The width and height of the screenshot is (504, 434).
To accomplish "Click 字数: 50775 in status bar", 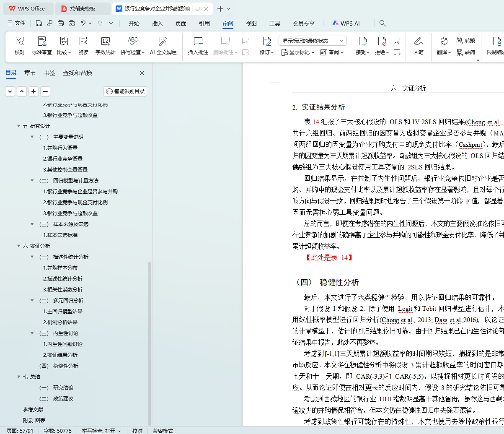I will click(x=58, y=431).
